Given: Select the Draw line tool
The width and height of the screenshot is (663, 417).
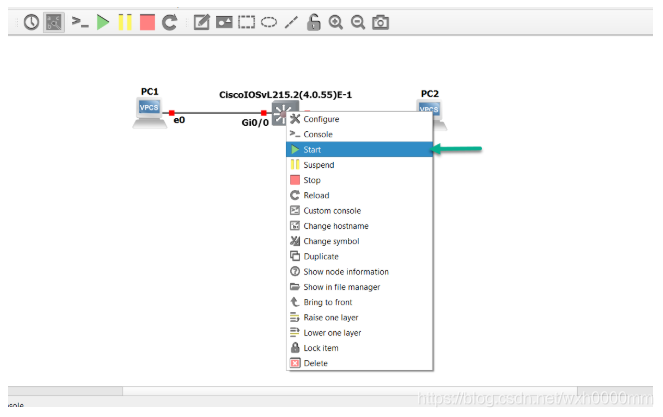Looking at the screenshot, I should 291,22.
